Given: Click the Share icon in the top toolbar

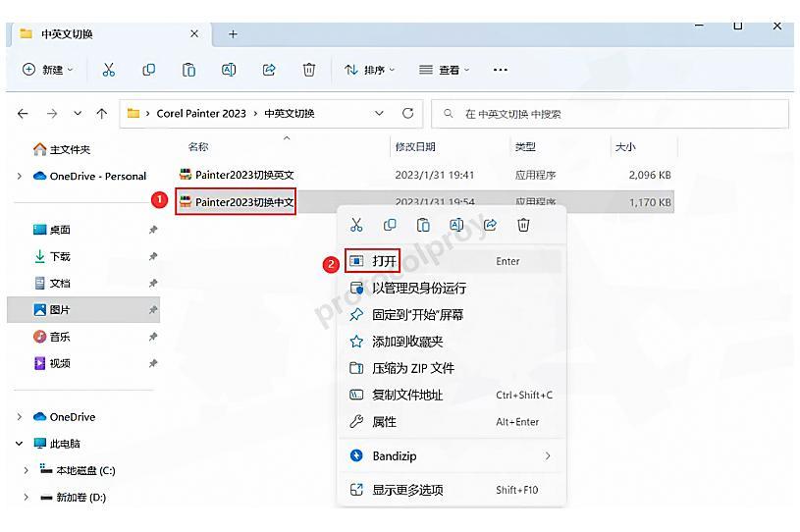Looking at the screenshot, I should point(269,70).
